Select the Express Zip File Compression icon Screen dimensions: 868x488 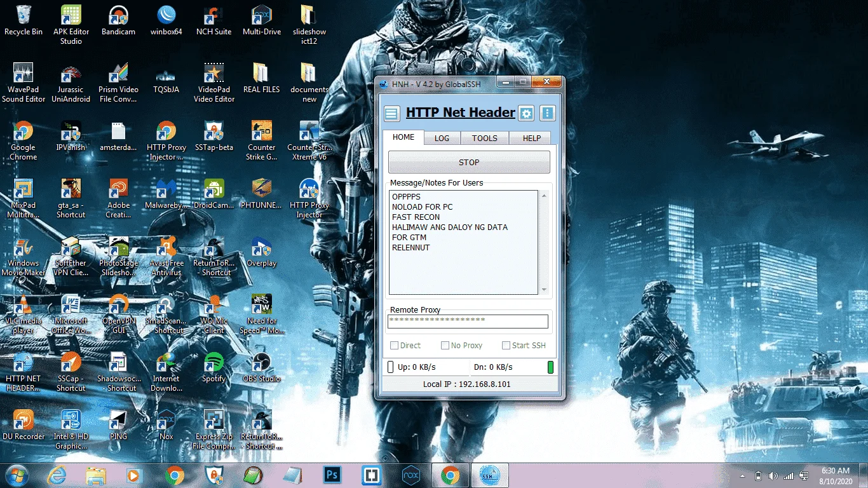coord(214,430)
